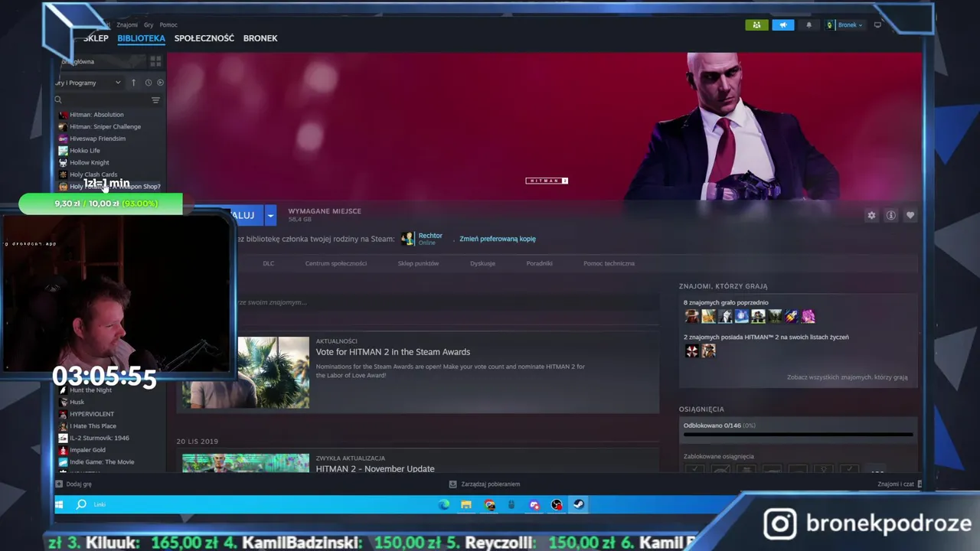Switch library to grid collections view
This screenshot has width=980, height=551.
click(155, 61)
